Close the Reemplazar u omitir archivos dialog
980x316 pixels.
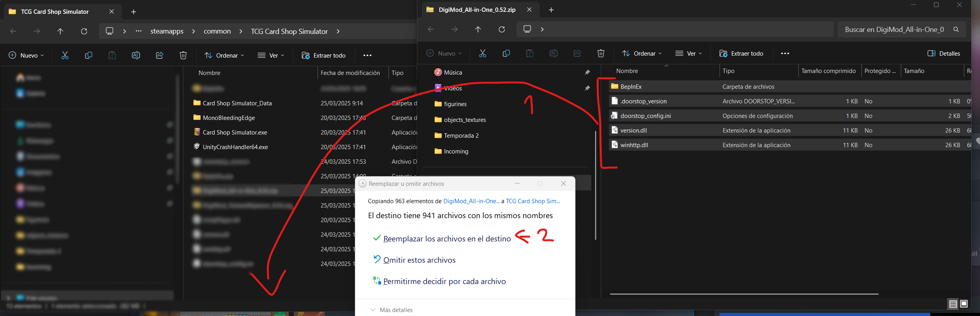[x=563, y=183]
